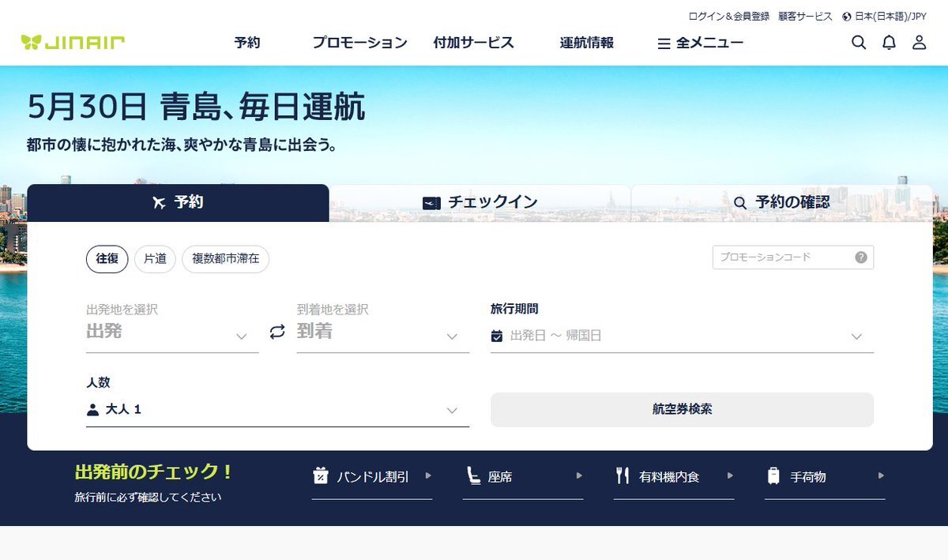This screenshot has width=948, height=560.
Task: Open the 予約 top menu
Action: tap(247, 43)
